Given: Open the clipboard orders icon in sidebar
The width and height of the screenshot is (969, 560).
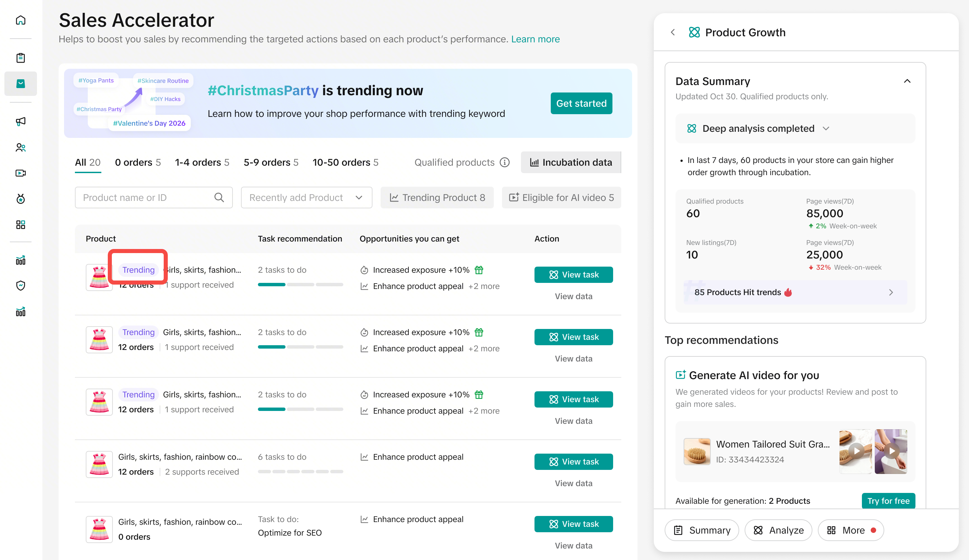Looking at the screenshot, I should click(21, 58).
